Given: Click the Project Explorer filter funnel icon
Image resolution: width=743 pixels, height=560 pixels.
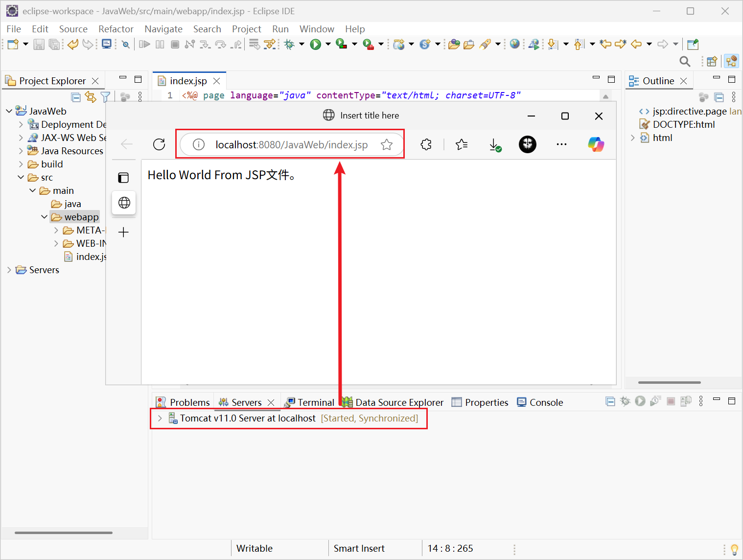Looking at the screenshot, I should (x=105, y=97).
